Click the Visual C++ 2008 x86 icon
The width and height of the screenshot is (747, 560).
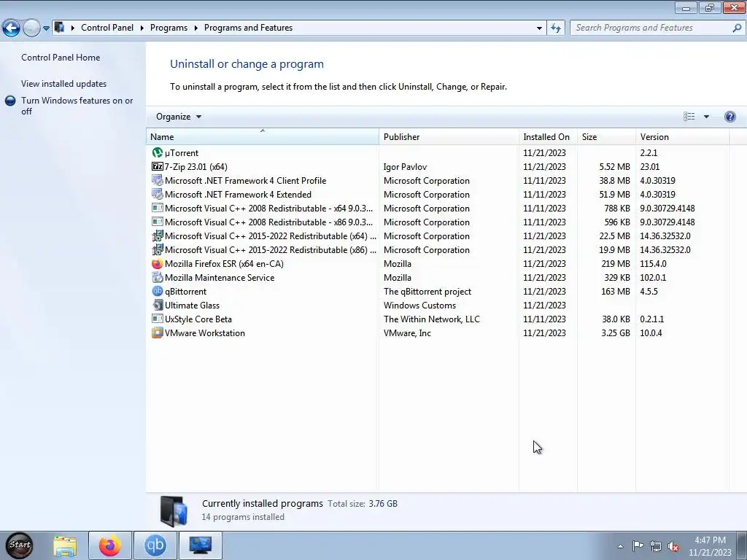tap(158, 222)
